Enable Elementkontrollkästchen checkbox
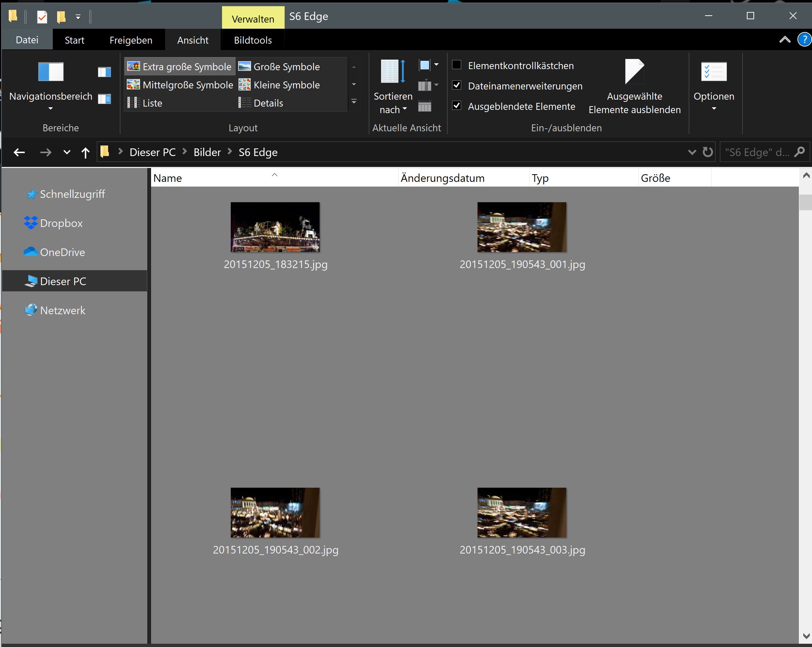The width and height of the screenshot is (812, 647). point(456,65)
